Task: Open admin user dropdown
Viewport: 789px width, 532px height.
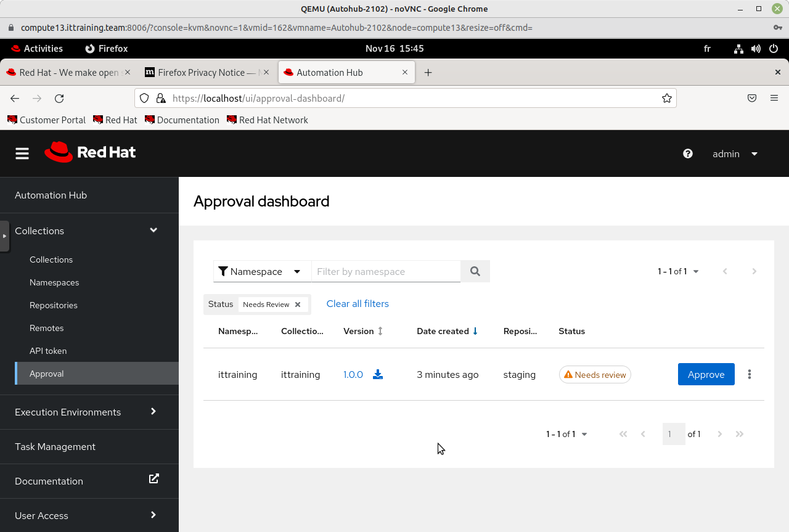Action: click(735, 153)
